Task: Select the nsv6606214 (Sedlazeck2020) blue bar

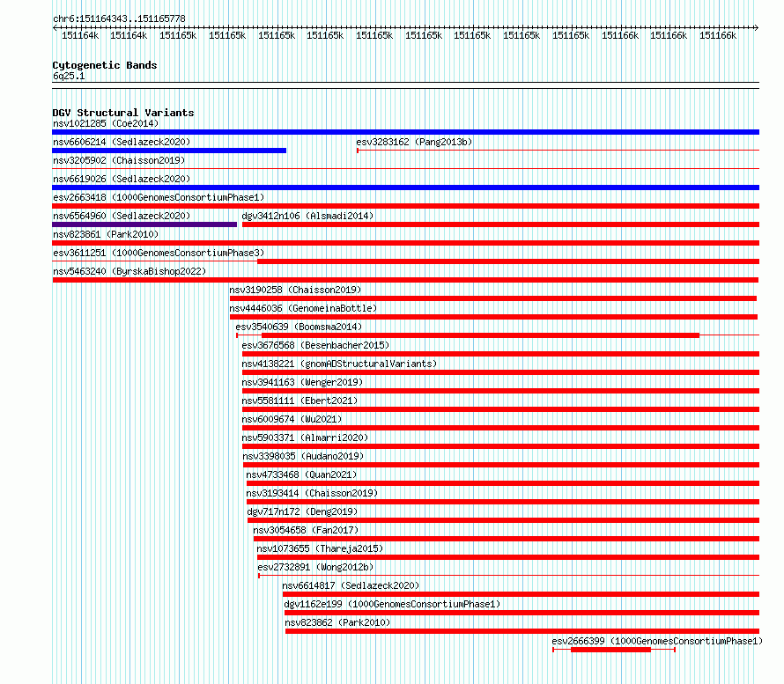Action: click(x=169, y=151)
